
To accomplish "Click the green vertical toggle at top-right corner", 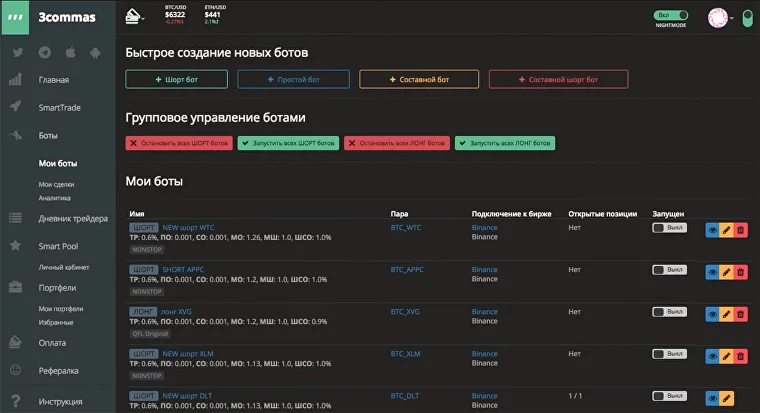I will pyautogui.click(x=747, y=18).
